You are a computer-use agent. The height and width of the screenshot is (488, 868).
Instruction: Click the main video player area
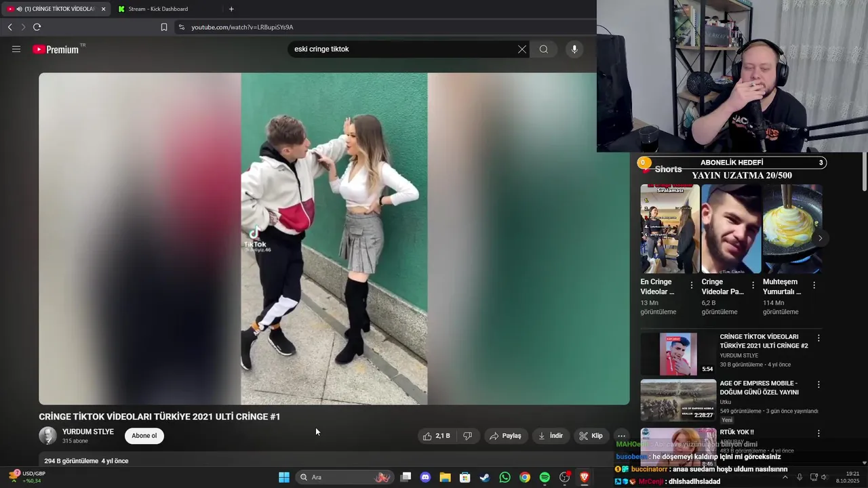(x=334, y=239)
